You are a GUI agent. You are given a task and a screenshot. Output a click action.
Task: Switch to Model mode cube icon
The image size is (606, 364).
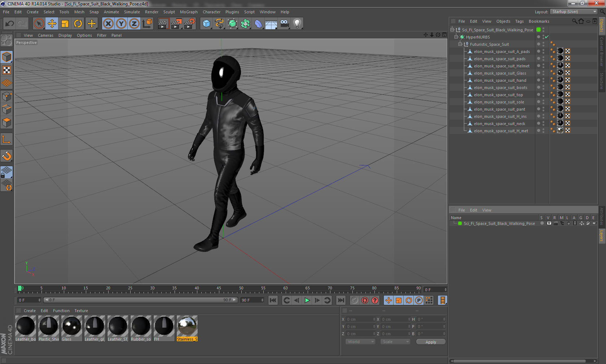(7, 57)
